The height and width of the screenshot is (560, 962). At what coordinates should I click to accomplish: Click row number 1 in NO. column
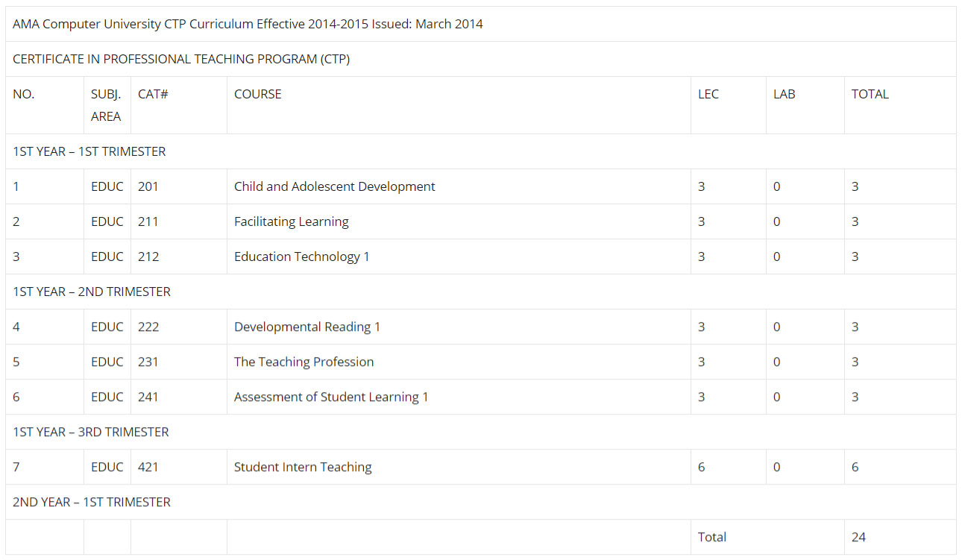(16, 186)
